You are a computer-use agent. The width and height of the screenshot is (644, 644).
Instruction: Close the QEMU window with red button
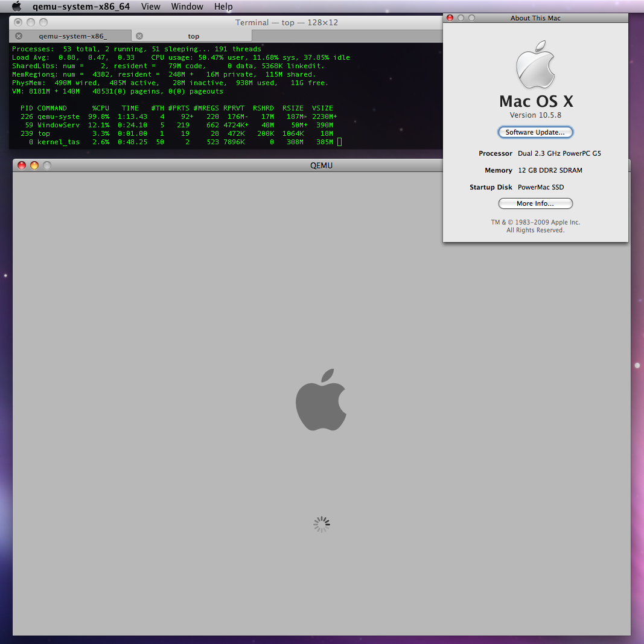(x=22, y=165)
